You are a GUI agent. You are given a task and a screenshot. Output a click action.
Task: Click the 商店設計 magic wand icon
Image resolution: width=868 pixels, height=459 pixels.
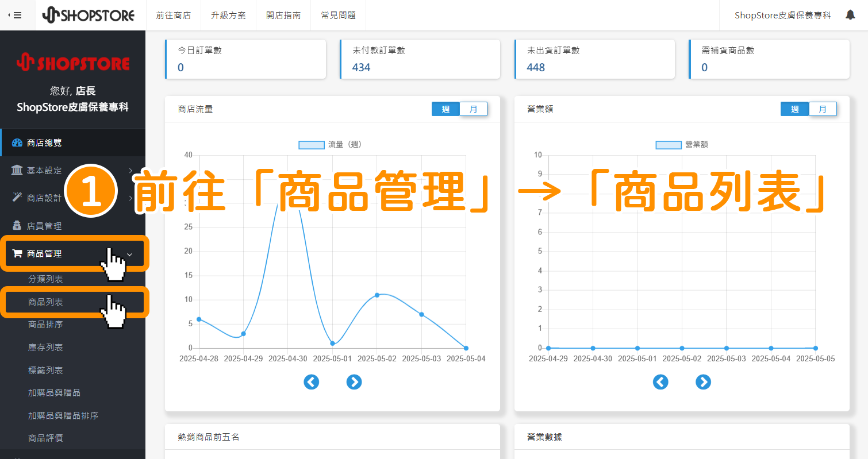pyautogui.click(x=17, y=198)
